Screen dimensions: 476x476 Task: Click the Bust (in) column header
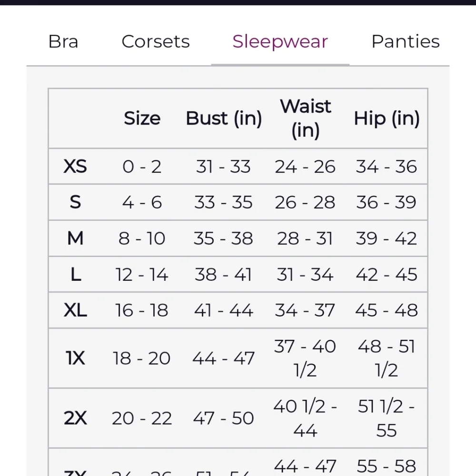tap(224, 118)
